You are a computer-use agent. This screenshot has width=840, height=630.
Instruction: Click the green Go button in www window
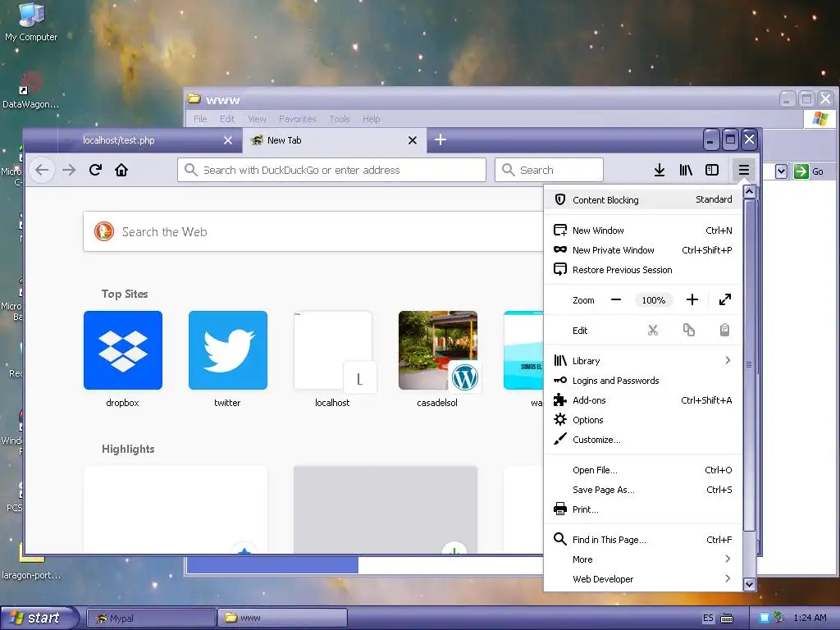pyautogui.click(x=809, y=171)
